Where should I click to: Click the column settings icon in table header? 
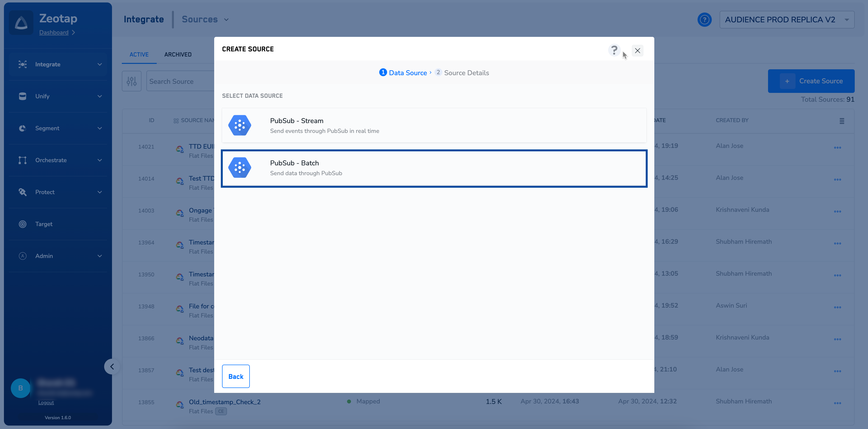click(842, 121)
